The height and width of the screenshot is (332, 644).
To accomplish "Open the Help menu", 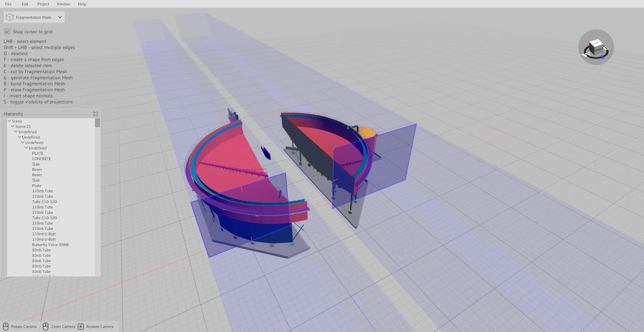I will (x=82, y=4).
